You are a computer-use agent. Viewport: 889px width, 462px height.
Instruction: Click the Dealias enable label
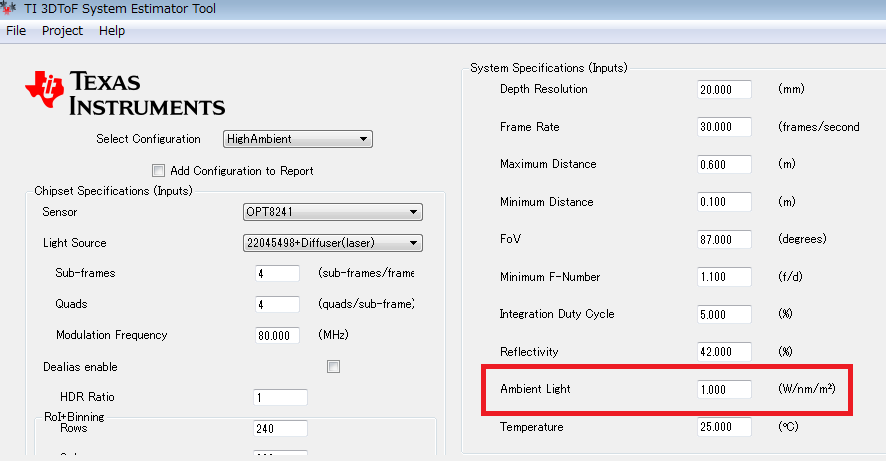click(x=80, y=367)
